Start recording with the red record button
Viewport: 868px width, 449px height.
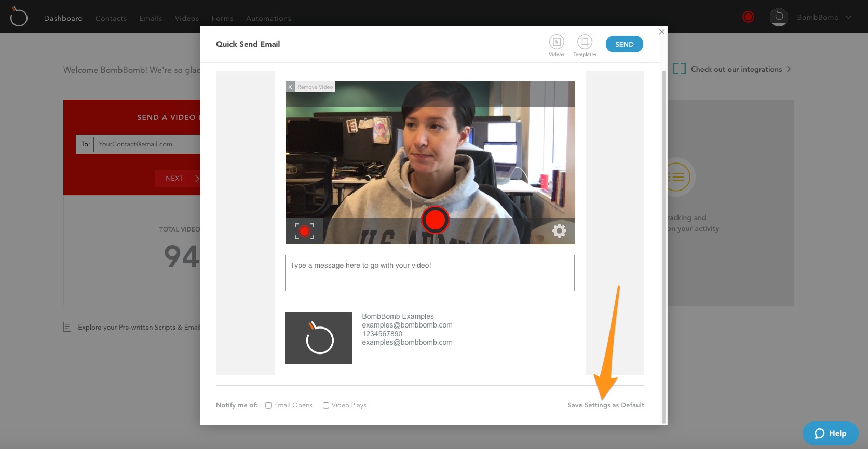[435, 220]
